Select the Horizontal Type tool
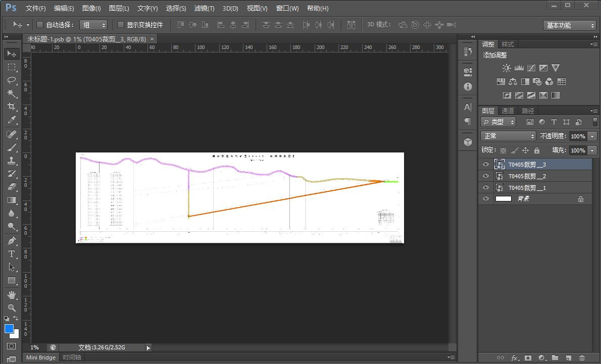Viewport: 601px width, 364px height. [x=12, y=254]
